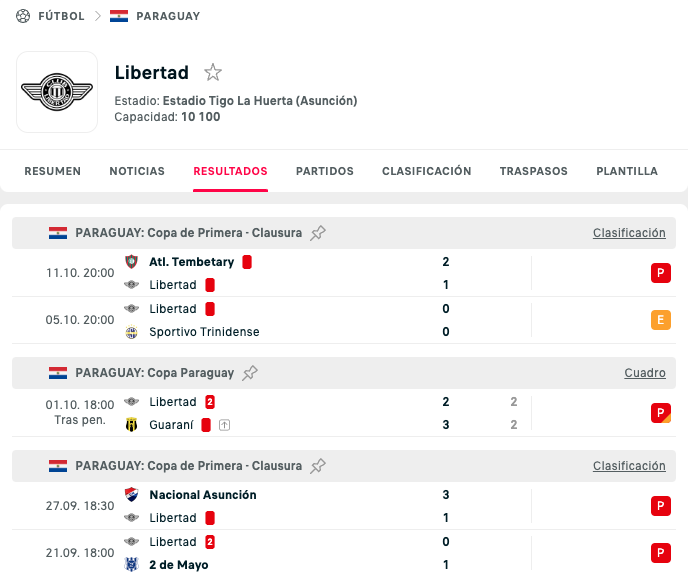Open the Traspasos tab

pyautogui.click(x=533, y=171)
